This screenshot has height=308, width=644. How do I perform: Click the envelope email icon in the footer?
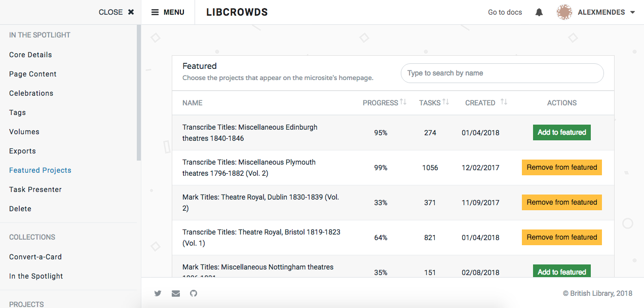pyautogui.click(x=175, y=293)
